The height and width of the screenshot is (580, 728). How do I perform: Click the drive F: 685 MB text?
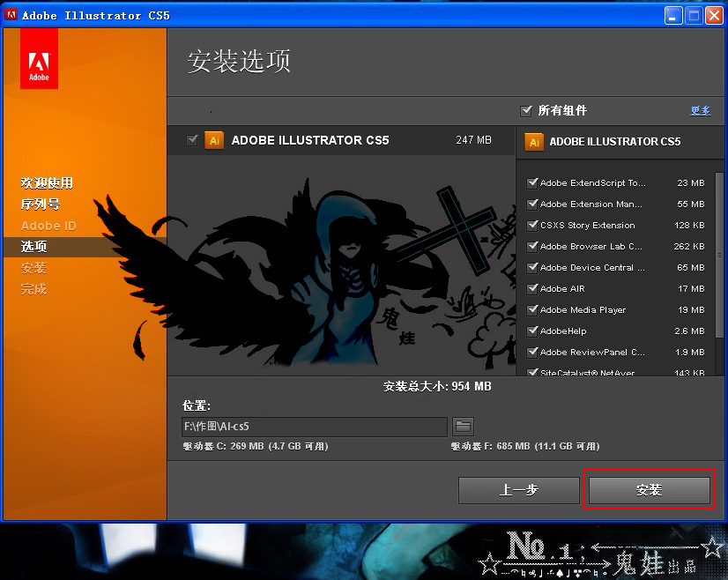(525, 446)
